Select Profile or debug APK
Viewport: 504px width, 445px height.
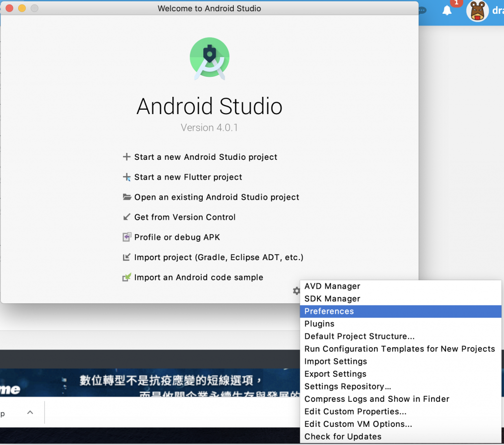click(x=177, y=237)
